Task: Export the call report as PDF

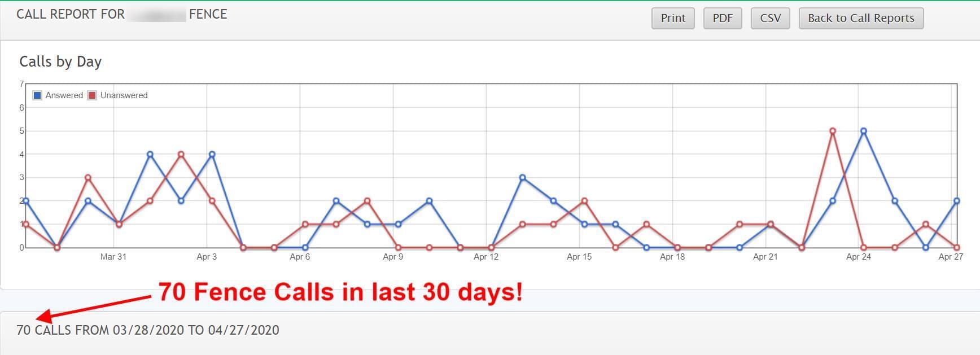Action: coord(723,18)
